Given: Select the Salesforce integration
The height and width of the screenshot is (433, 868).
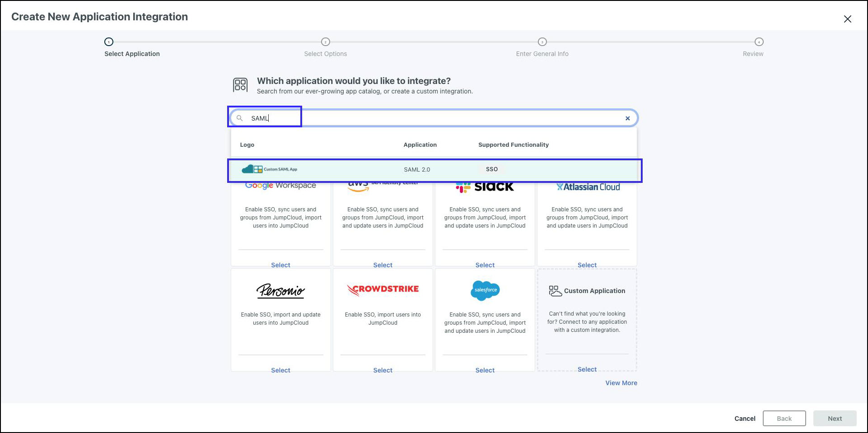Looking at the screenshot, I should point(485,370).
